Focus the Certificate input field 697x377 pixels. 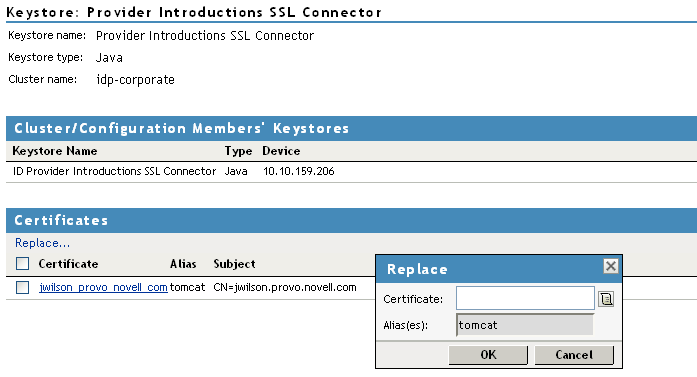tap(525, 298)
